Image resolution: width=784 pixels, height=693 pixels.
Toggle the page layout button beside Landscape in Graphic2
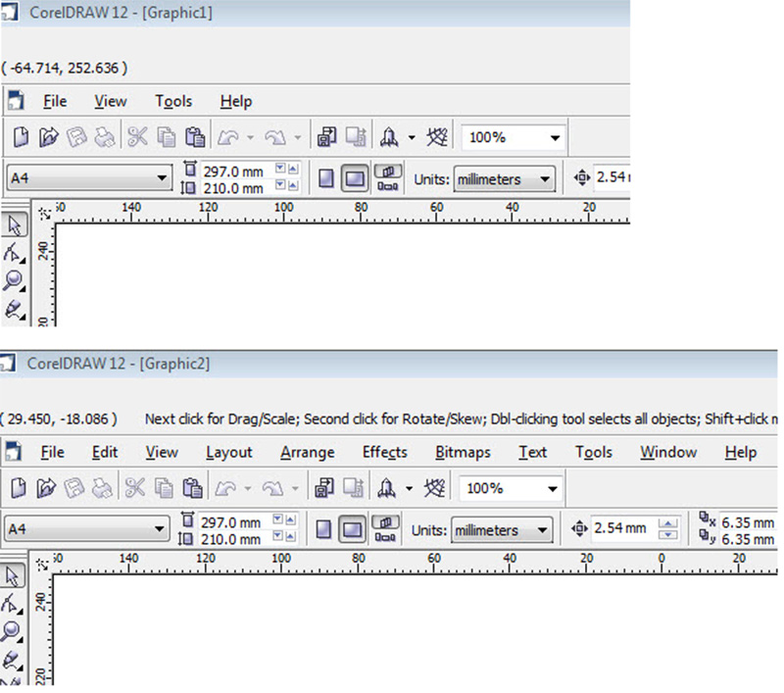click(x=387, y=530)
